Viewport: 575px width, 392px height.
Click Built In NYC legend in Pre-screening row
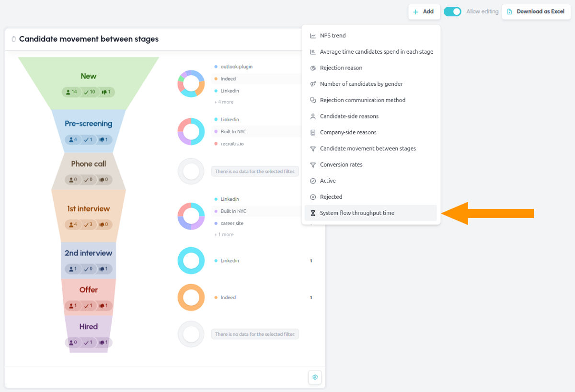click(x=230, y=132)
